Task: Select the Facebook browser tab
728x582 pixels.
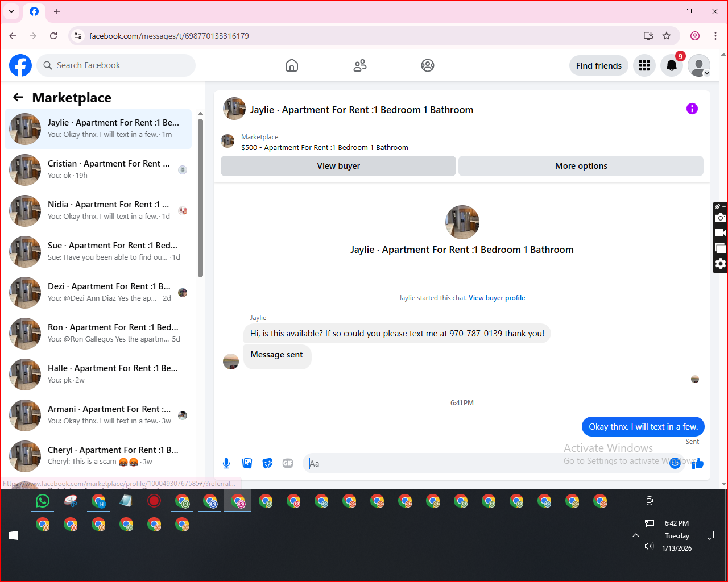Action: 34,11
